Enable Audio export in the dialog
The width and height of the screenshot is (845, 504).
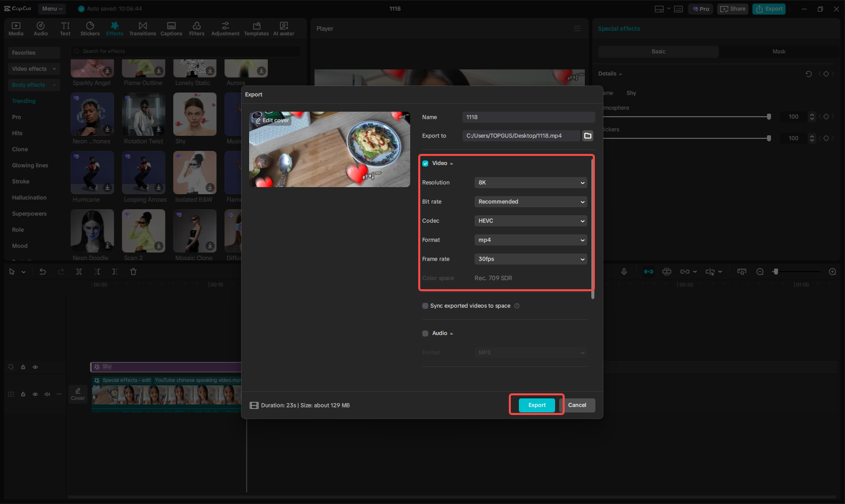(x=425, y=333)
